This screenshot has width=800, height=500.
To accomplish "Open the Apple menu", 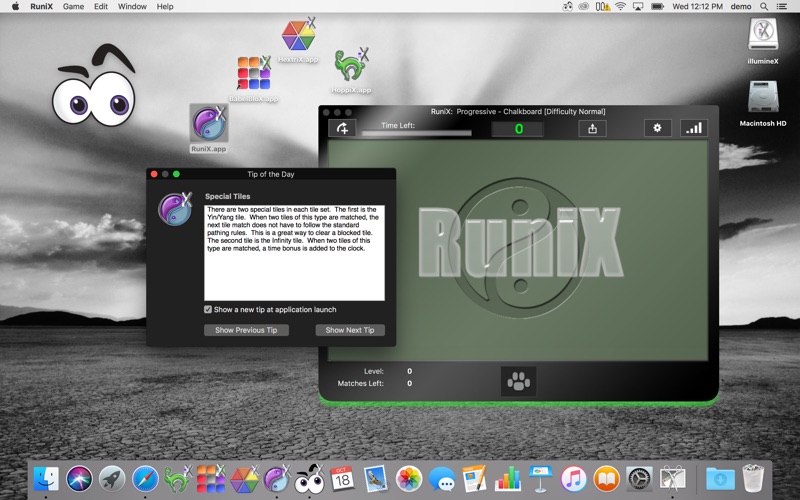I will click(15, 6).
